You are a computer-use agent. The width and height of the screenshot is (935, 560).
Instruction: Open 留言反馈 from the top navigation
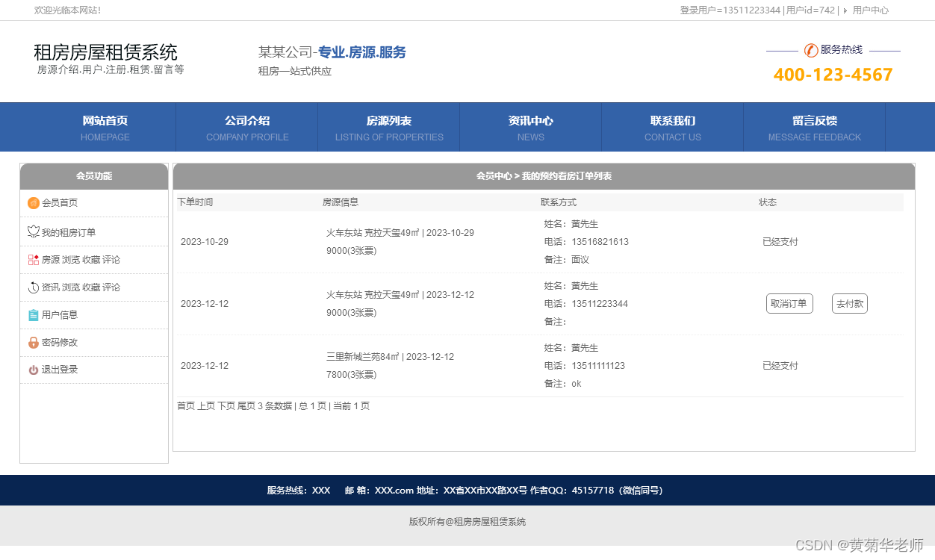coord(814,127)
